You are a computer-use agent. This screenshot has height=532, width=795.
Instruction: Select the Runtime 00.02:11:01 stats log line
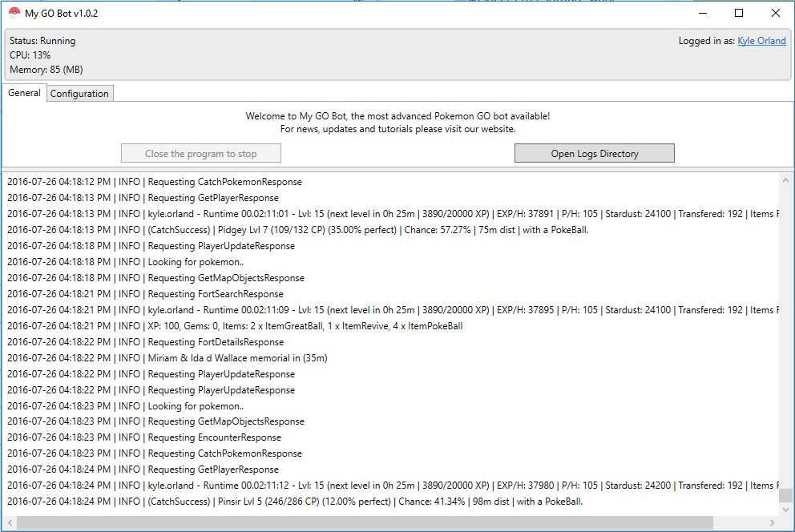click(x=393, y=214)
